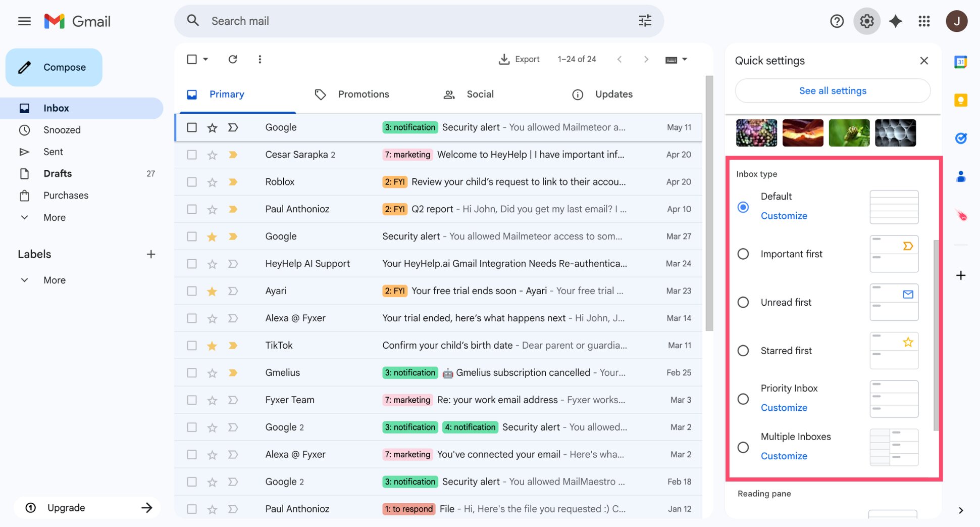Unstar the TikTok email
980x527 pixels.
212,346
